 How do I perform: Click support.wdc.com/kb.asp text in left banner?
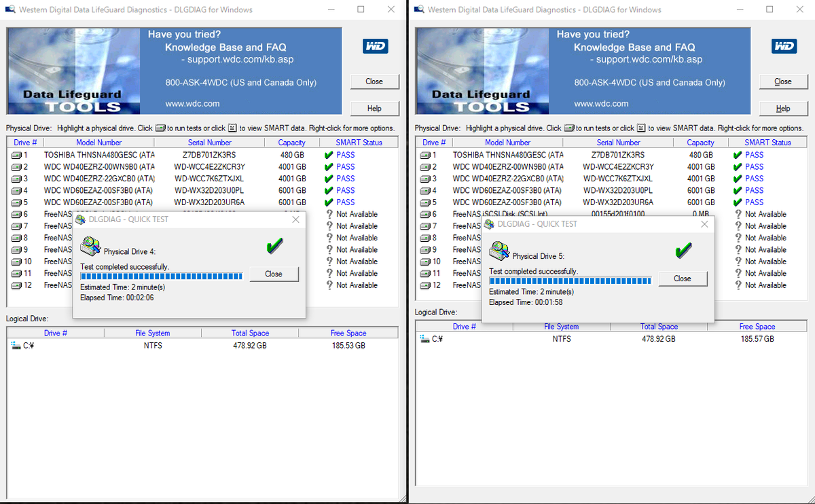click(241, 59)
